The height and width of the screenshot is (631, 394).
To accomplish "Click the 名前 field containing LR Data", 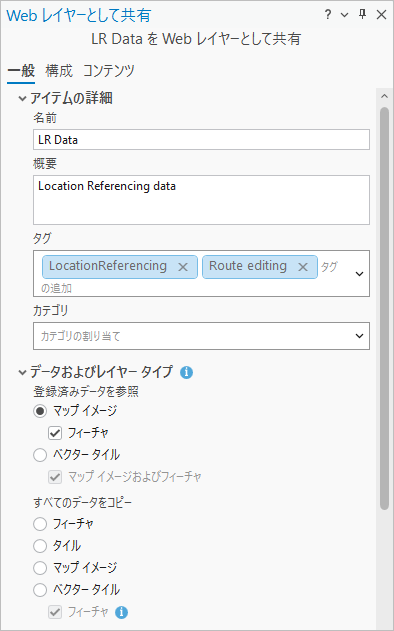I will click(201, 140).
